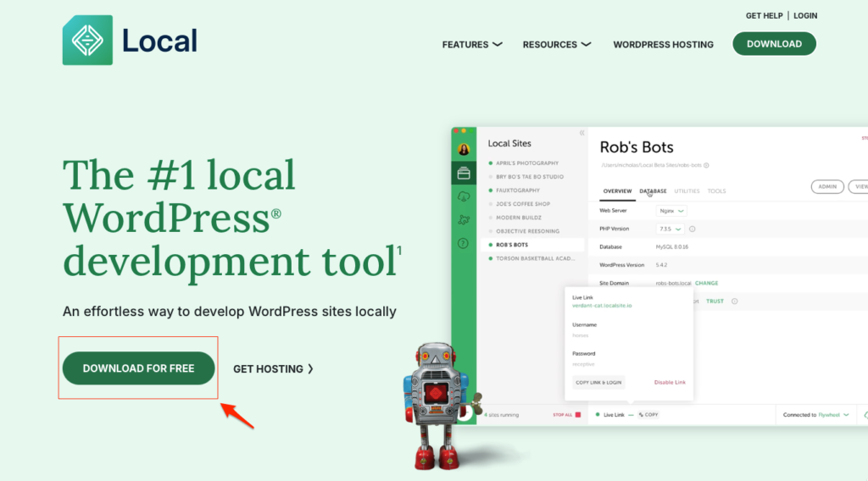Switch to the Utilities tab

[687, 191]
